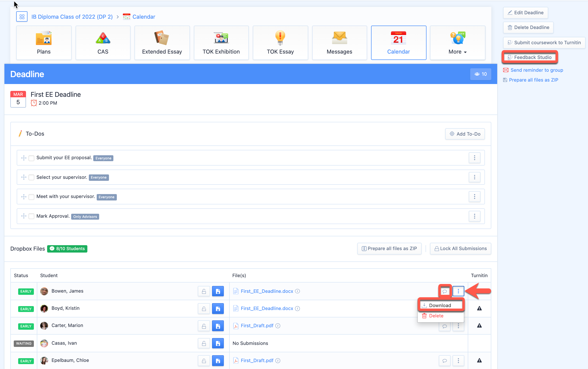Open options menu for Meet with your supervisor
Image resolution: width=588 pixels, height=369 pixels.
tap(475, 197)
